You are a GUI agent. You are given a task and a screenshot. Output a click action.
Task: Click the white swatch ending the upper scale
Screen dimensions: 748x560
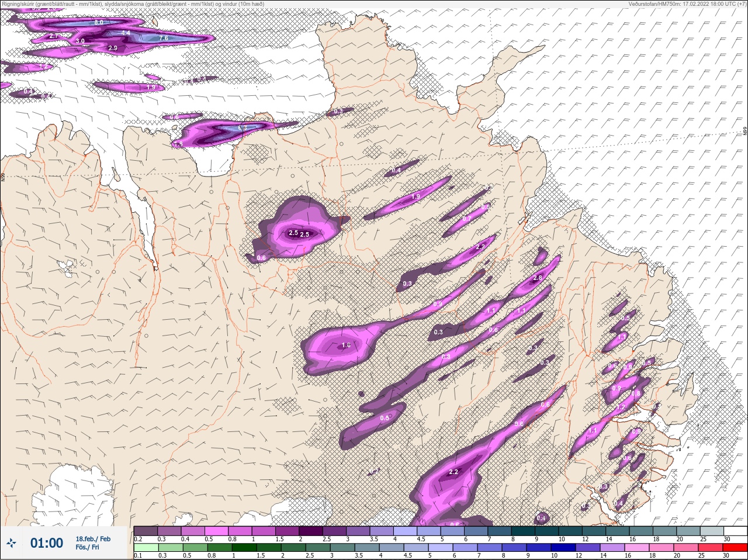pos(735,530)
